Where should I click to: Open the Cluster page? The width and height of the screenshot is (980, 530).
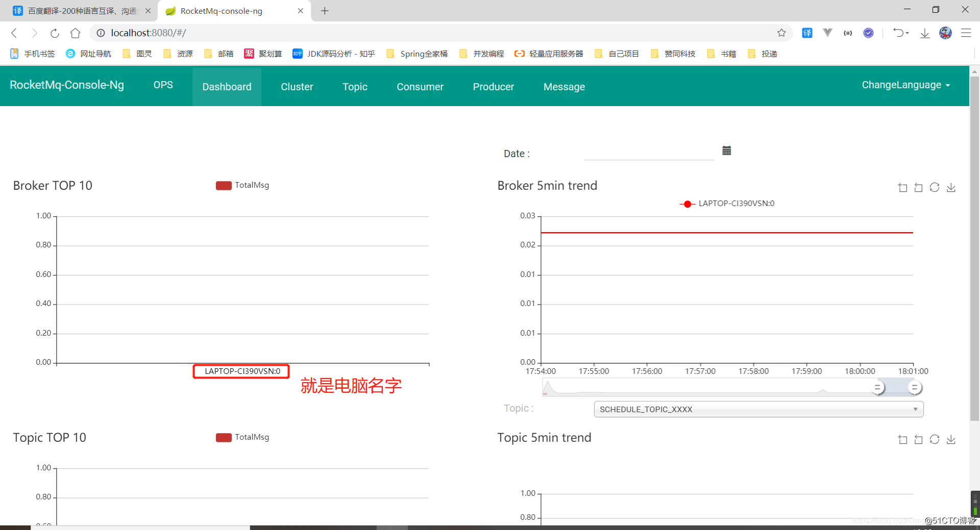pos(297,87)
